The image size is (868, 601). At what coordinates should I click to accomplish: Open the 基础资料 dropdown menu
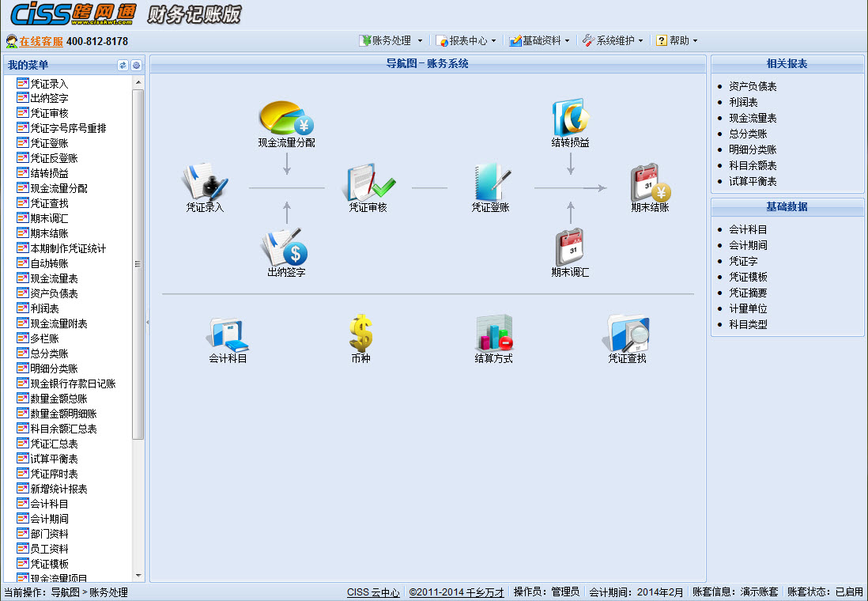coord(541,41)
